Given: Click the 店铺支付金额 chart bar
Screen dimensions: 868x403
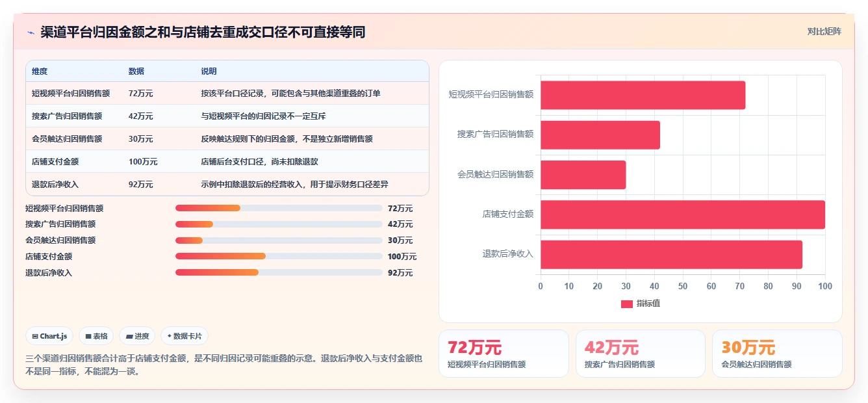Looking at the screenshot, I should pos(683,214).
